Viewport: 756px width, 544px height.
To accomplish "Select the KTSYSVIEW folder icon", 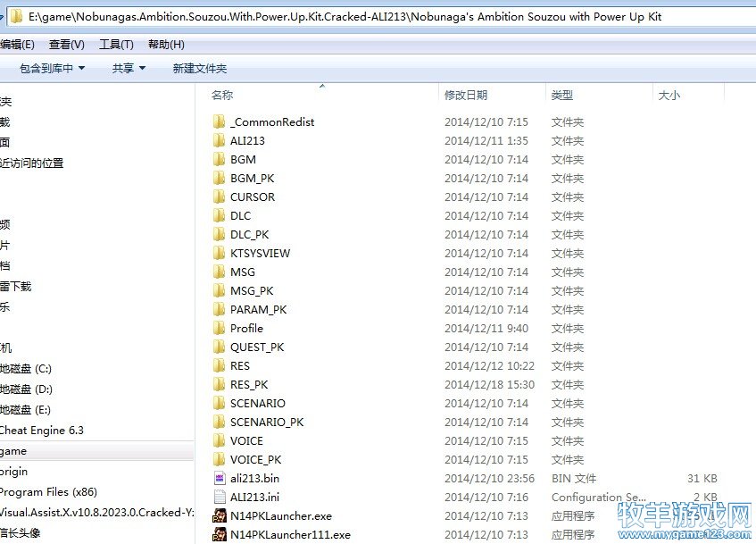I will pyautogui.click(x=219, y=253).
